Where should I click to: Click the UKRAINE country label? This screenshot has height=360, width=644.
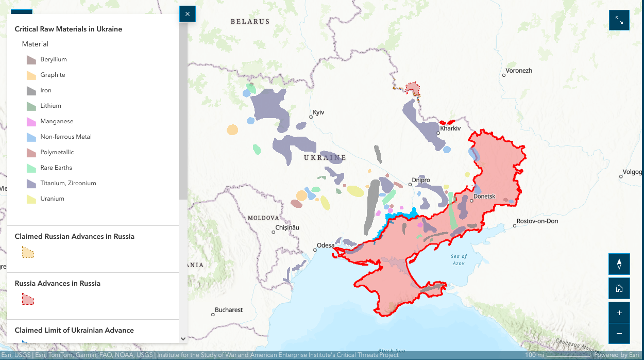(x=325, y=157)
